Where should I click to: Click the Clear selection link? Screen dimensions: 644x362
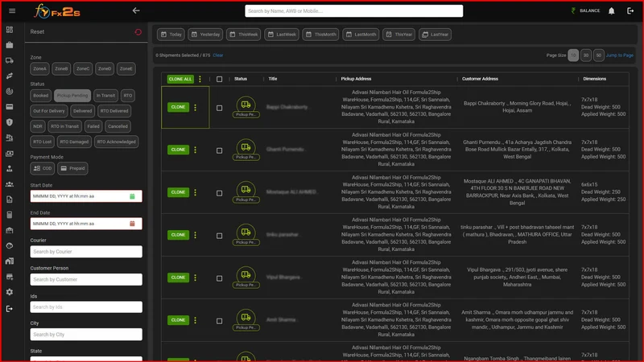[218, 56]
